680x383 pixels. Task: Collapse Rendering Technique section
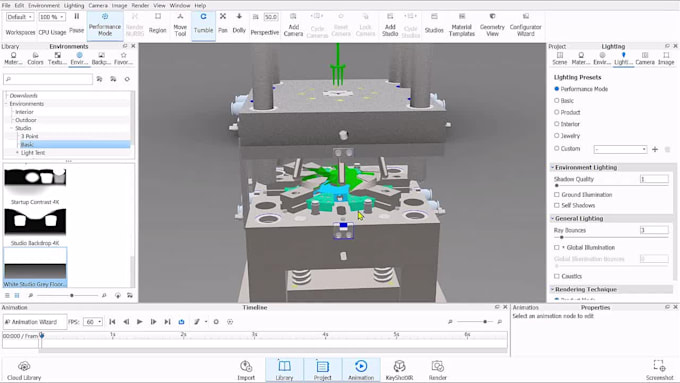552,289
